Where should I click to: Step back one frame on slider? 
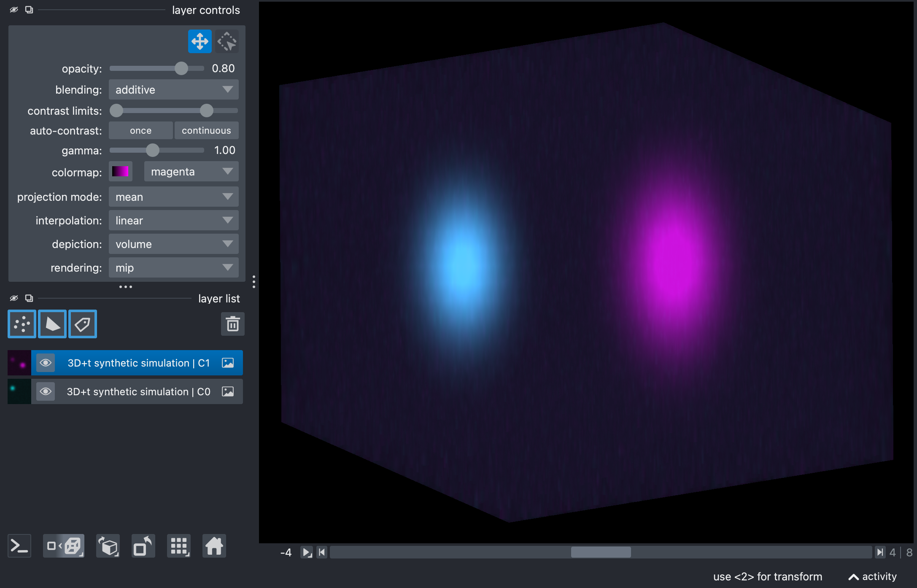click(322, 552)
